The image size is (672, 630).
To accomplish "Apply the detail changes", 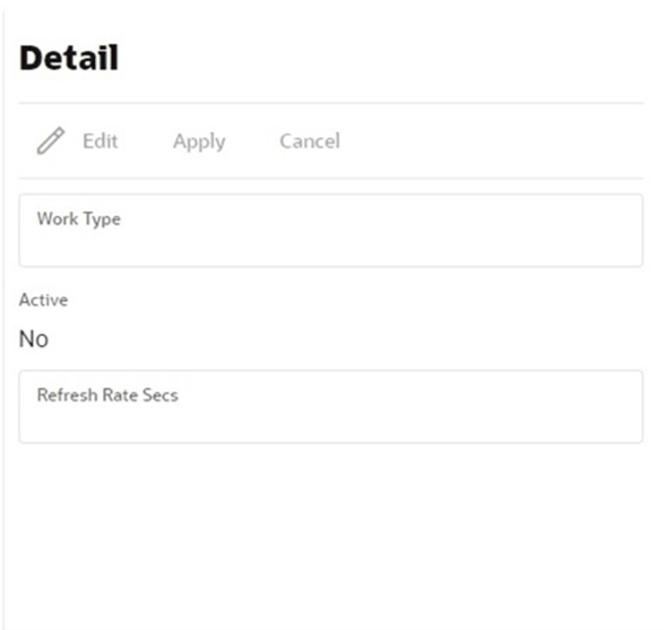I will (199, 142).
